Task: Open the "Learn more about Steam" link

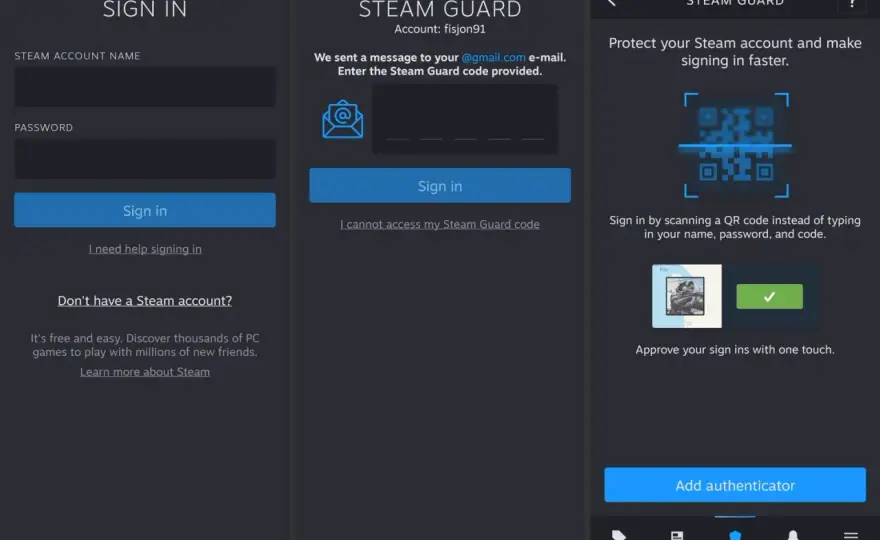Action: coord(145,372)
